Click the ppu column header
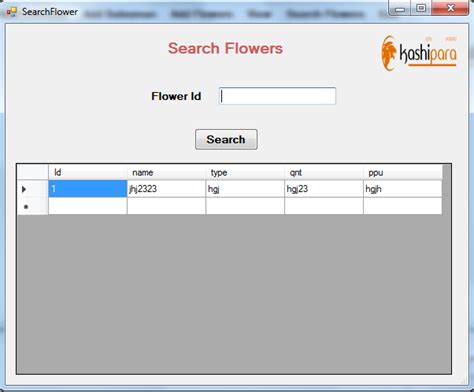 403,172
